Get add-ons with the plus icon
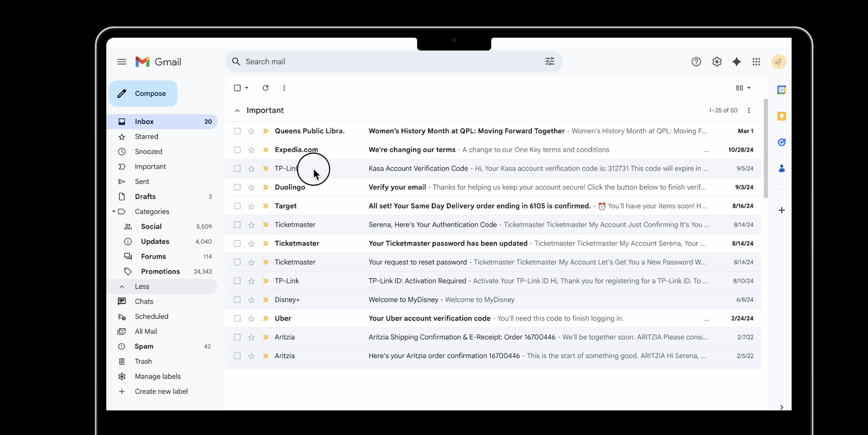This screenshot has width=868, height=435. click(x=782, y=210)
